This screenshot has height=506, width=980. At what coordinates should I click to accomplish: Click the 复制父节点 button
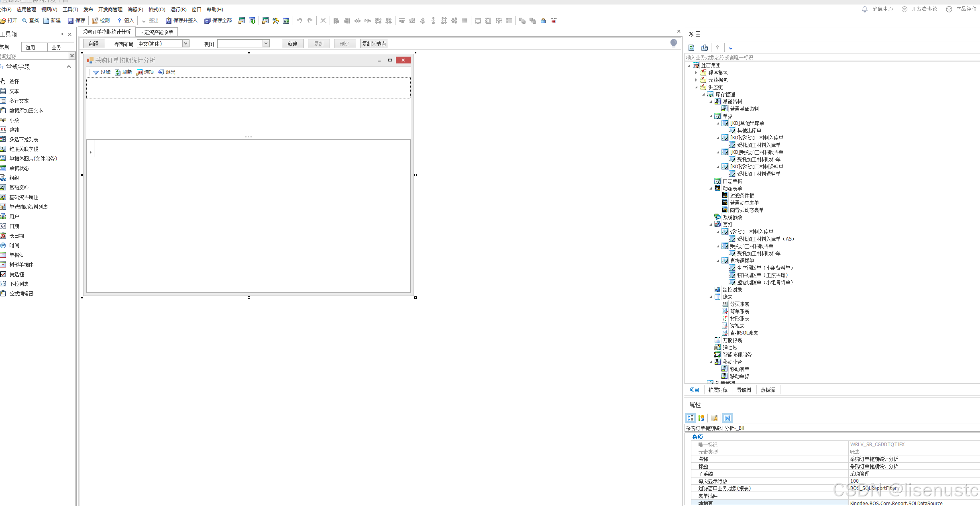[374, 44]
